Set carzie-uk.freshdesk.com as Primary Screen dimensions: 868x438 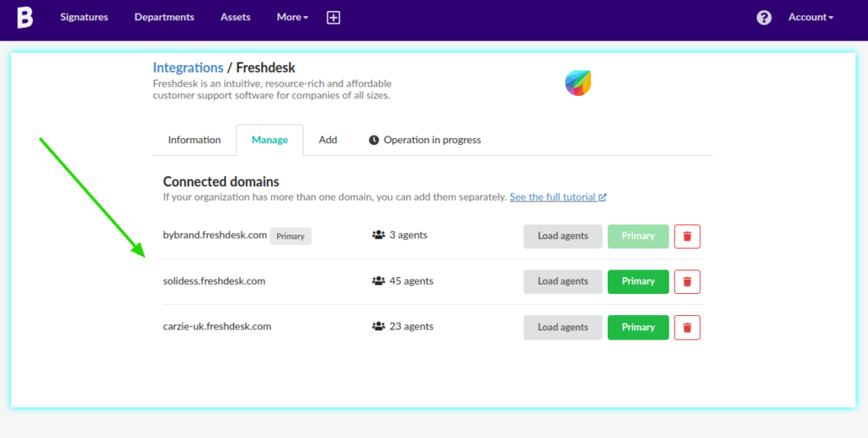point(638,327)
